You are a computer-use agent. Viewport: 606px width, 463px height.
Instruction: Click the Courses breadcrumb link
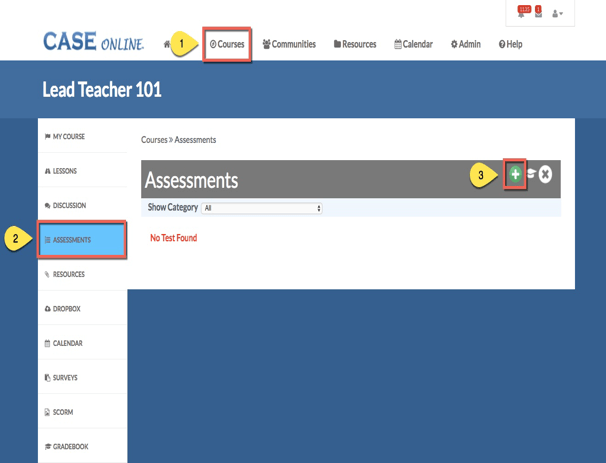154,140
